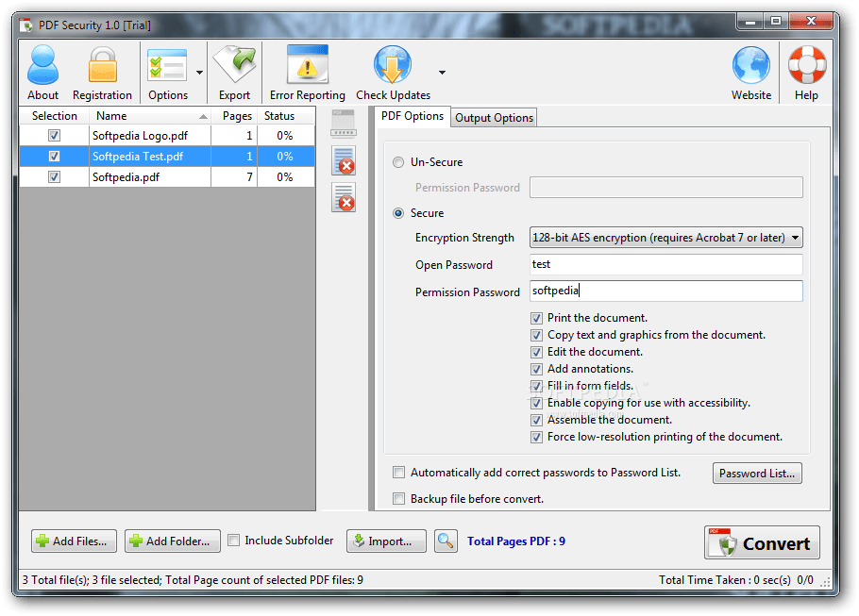The width and height of the screenshot is (859, 616).
Task: Click the Export icon
Action: (234, 64)
